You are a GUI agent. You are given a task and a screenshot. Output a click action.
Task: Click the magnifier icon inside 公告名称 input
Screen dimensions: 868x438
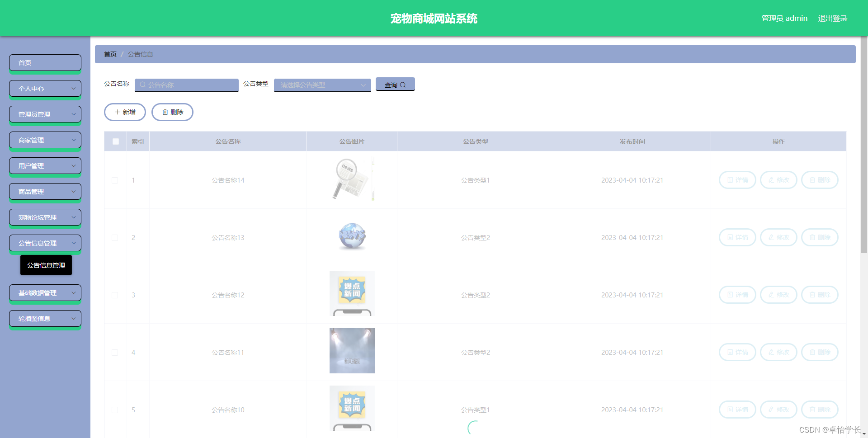[143, 85]
